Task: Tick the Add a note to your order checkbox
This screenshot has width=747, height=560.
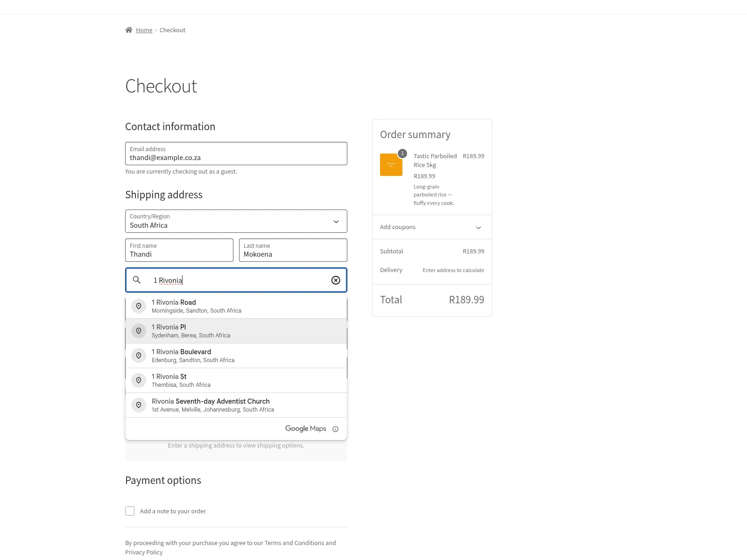Action: click(x=130, y=511)
